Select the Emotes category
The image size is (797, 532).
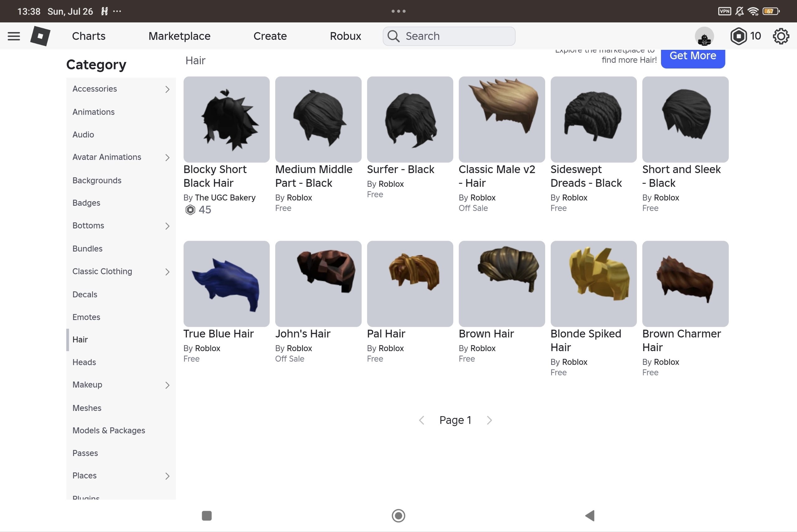pos(121,317)
